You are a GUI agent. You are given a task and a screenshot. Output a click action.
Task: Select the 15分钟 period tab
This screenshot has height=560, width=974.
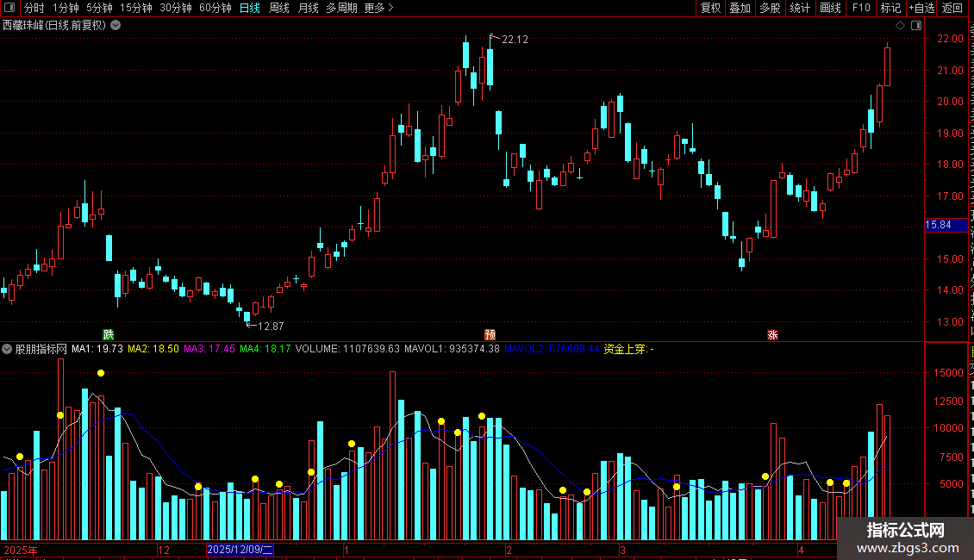point(136,8)
